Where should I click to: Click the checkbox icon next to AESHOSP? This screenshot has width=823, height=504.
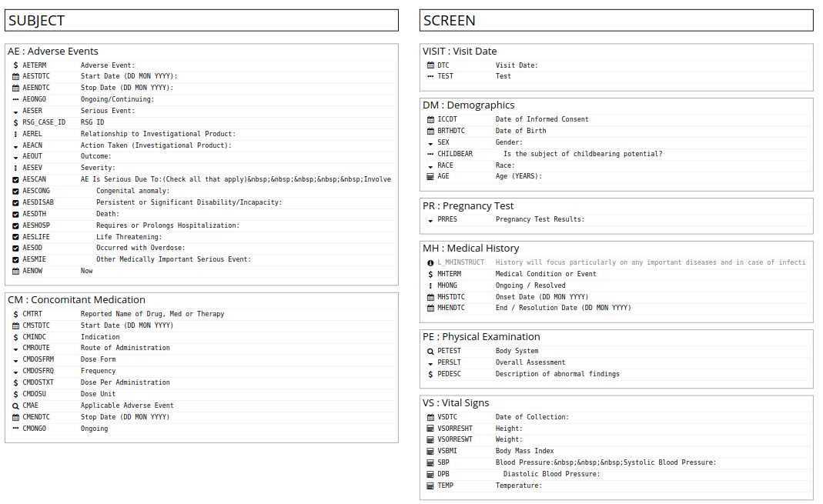[15, 225]
